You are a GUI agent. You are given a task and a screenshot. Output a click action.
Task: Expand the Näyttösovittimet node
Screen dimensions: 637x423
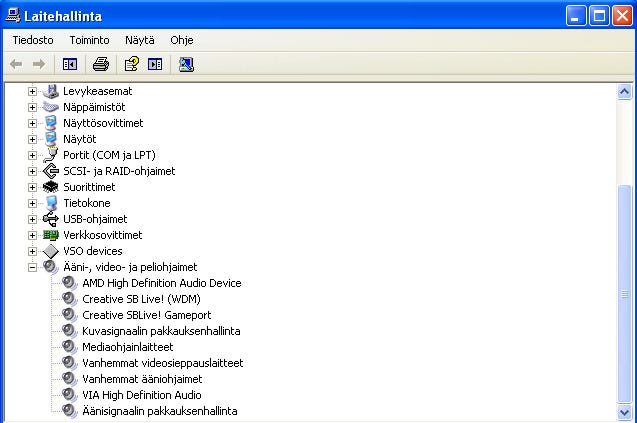pyautogui.click(x=32, y=124)
